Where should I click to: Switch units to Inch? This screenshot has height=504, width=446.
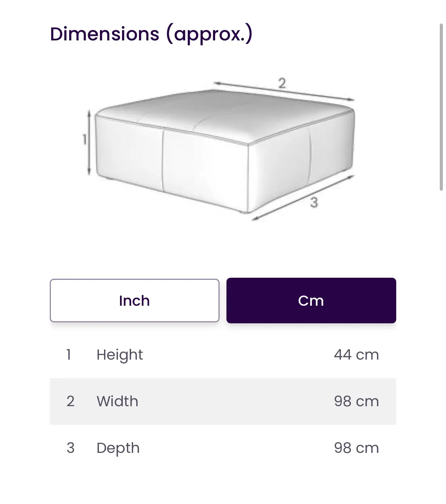click(x=134, y=301)
